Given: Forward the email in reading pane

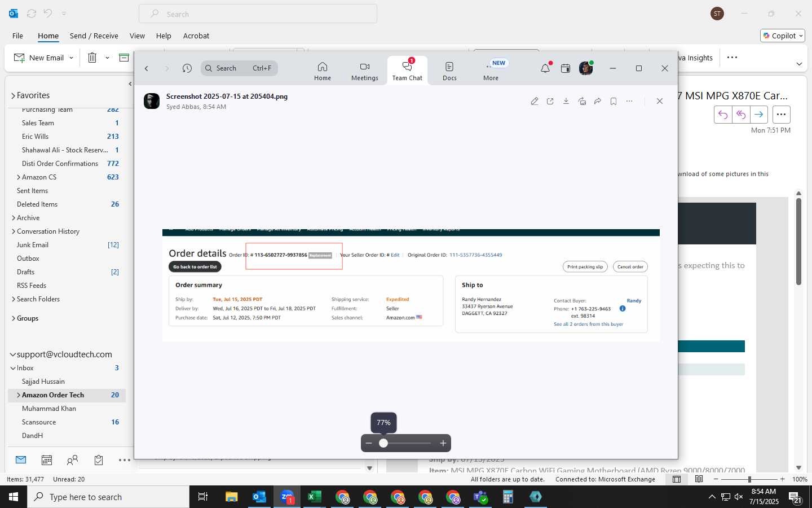Looking at the screenshot, I should (x=759, y=115).
